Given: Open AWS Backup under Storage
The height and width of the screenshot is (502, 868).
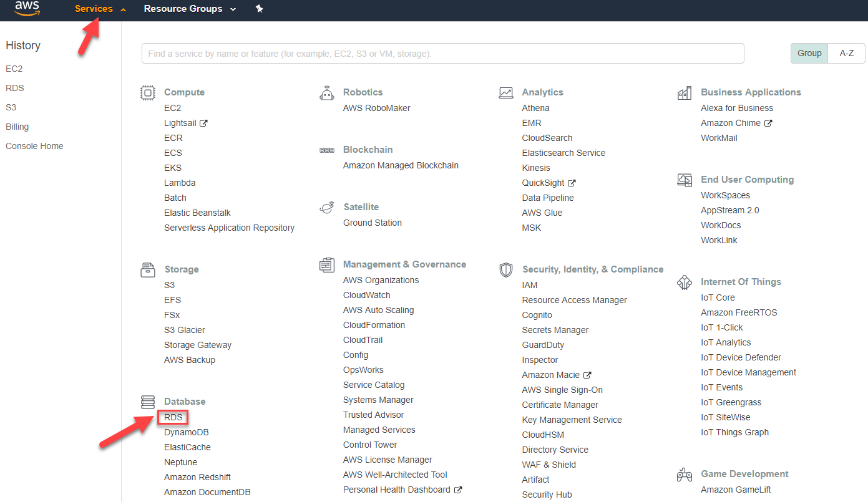Looking at the screenshot, I should pos(190,360).
